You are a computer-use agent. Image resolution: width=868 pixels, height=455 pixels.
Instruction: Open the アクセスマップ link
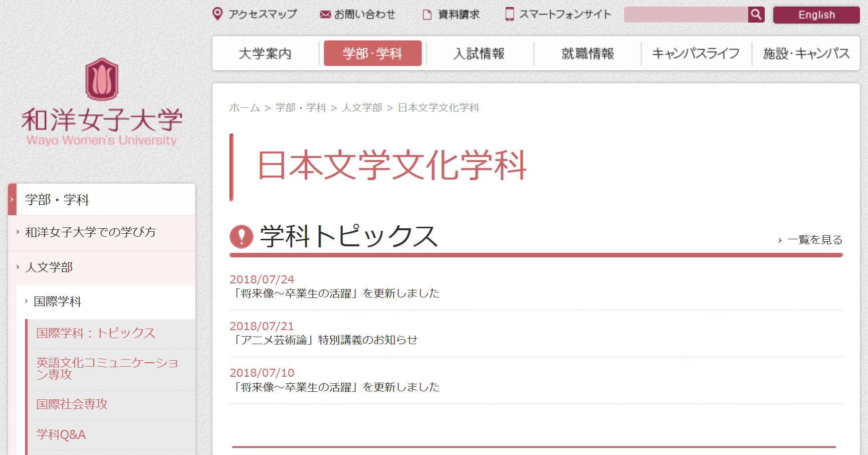pos(263,14)
